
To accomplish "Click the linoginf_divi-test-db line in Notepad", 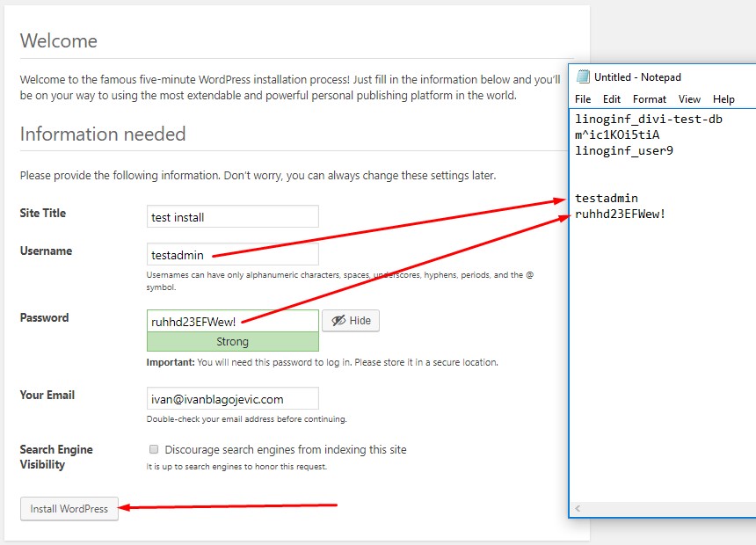I will click(x=649, y=120).
